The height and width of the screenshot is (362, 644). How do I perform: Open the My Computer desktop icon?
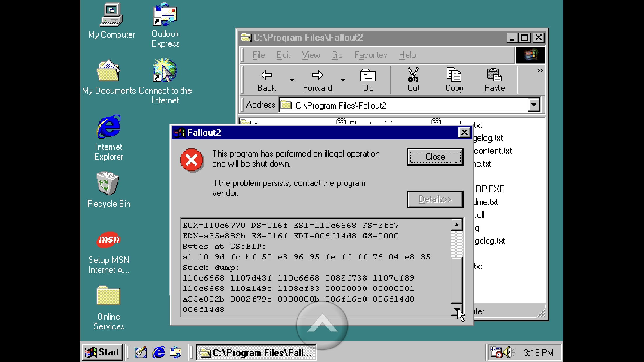[111, 20]
